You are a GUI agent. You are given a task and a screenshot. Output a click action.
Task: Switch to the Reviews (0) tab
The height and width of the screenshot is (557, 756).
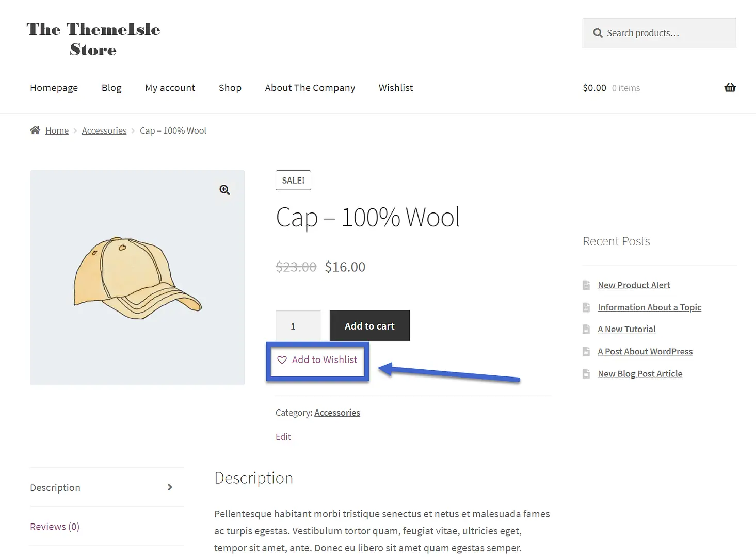(54, 526)
